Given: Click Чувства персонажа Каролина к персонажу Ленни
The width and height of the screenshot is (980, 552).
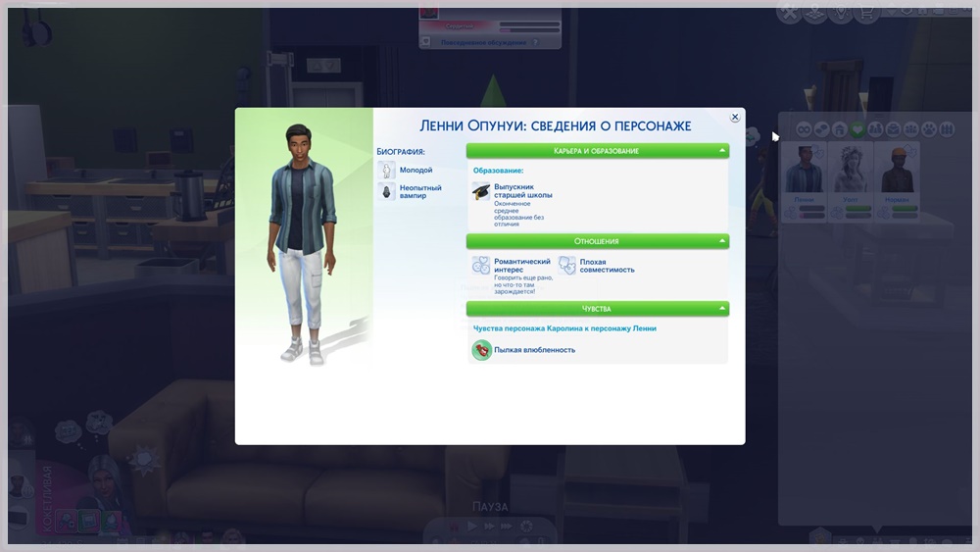Looking at the screenshot, I should 564,328.
